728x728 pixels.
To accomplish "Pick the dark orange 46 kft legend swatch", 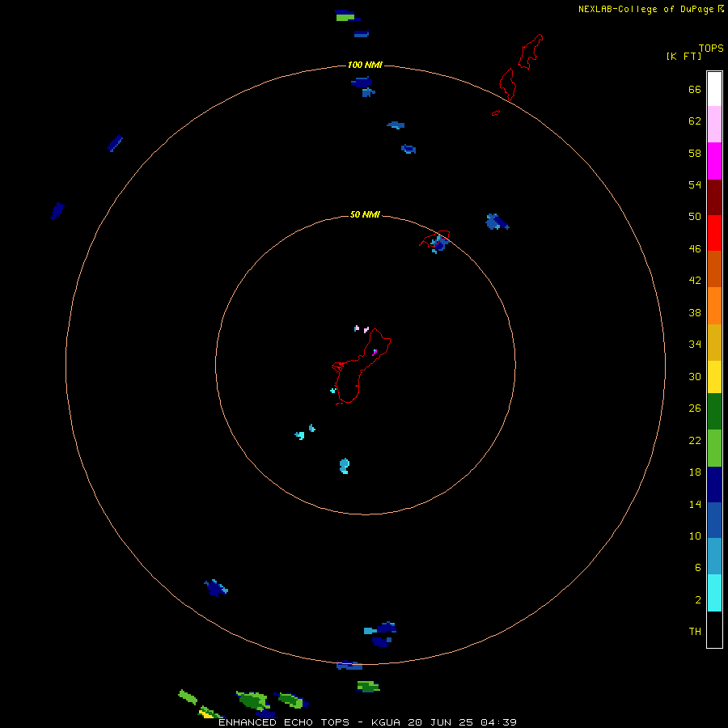I will click(x=714, y=269).
